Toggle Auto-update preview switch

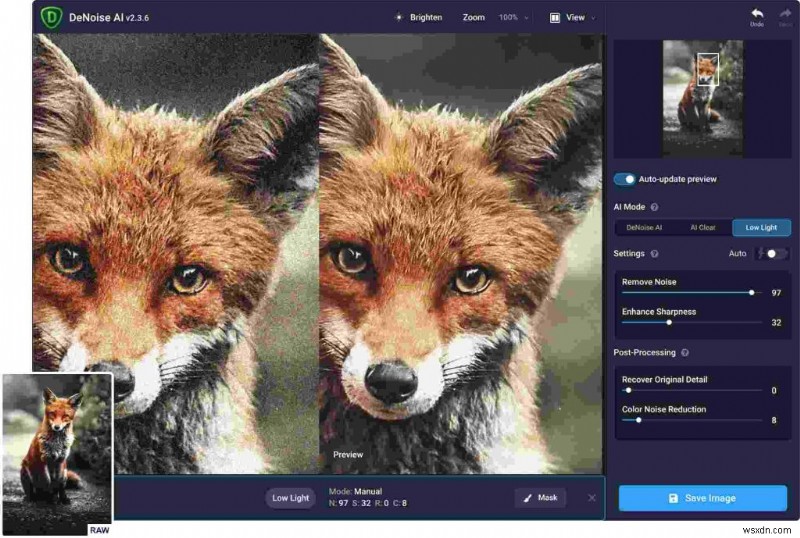624,179
